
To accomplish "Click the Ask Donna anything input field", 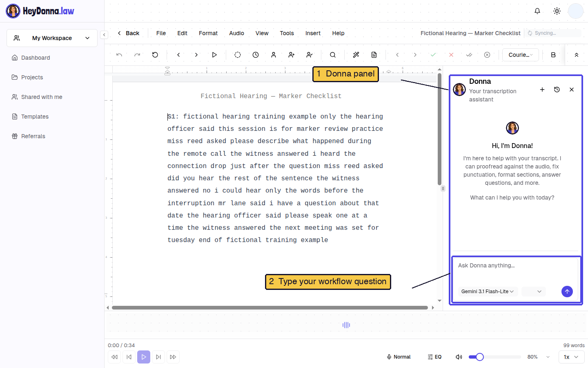I will [x=516, y=270].
